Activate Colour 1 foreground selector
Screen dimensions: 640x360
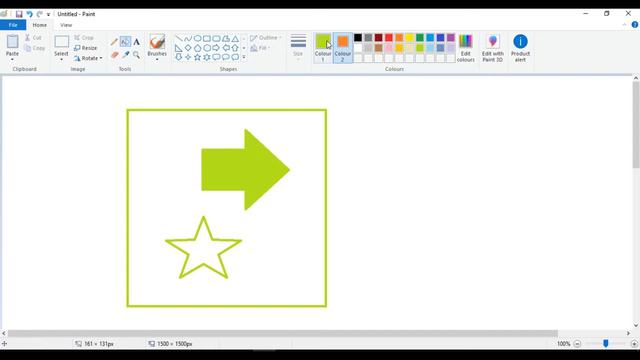[323, 47]
